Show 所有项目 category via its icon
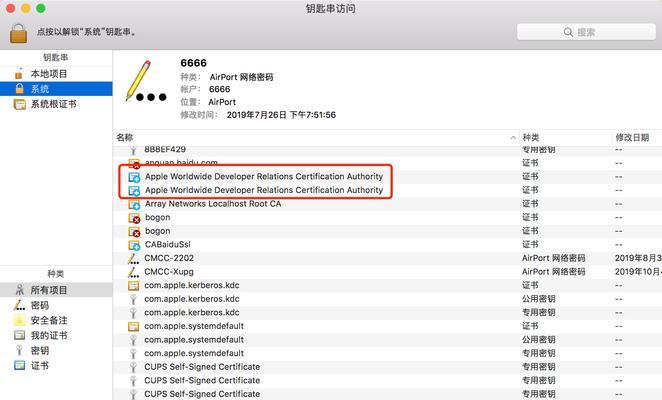Image resolution: width=662 pixels, height=400 pixels. [x=19, y=290]
